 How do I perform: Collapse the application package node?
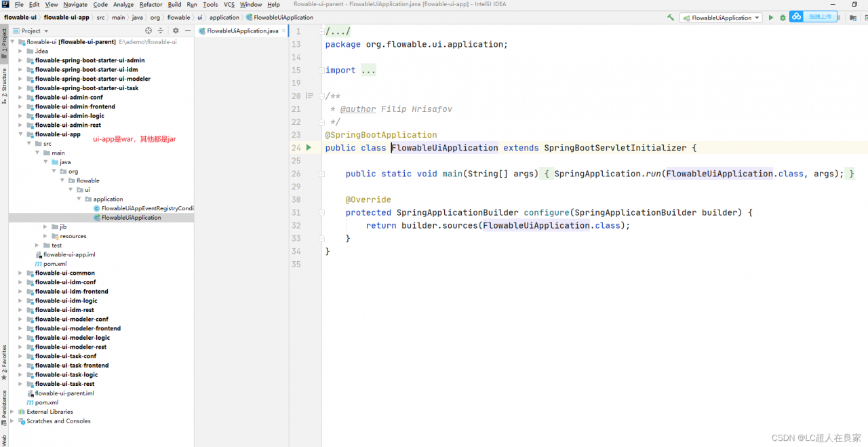coord(79,199)
